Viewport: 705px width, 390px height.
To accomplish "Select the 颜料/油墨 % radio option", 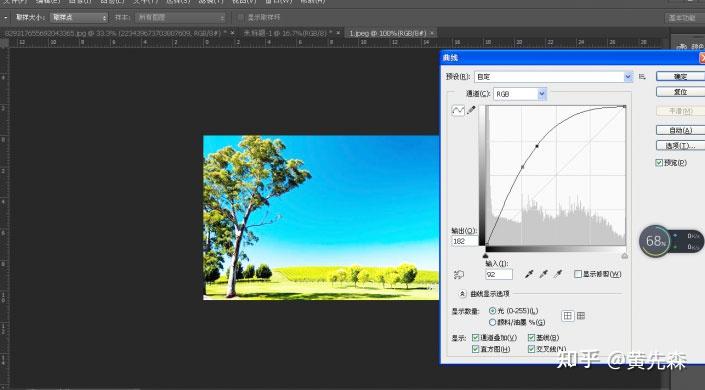I will click(x=492, y=323).
